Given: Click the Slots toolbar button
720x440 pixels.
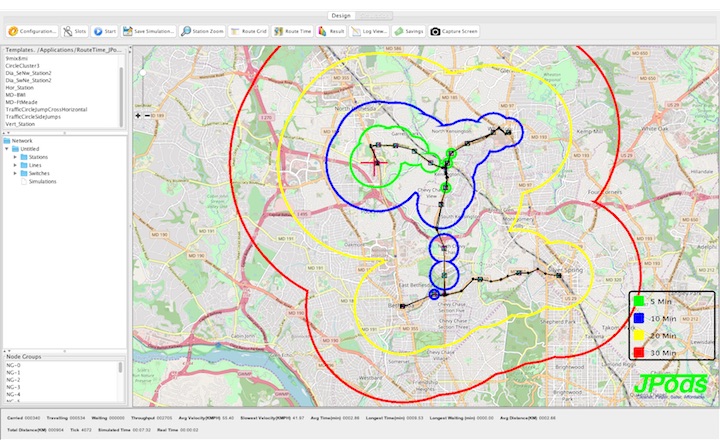Looking at the screenshot, I should [74, 31].
